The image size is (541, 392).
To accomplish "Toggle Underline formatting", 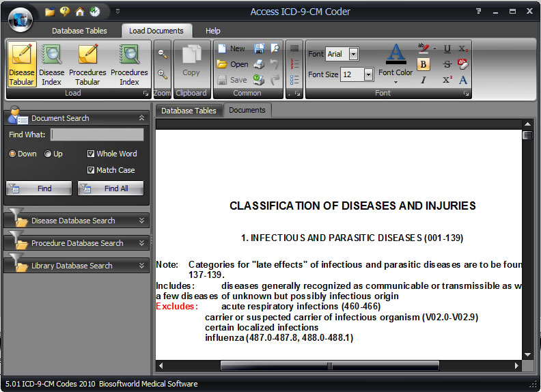I will coord(447,48).
